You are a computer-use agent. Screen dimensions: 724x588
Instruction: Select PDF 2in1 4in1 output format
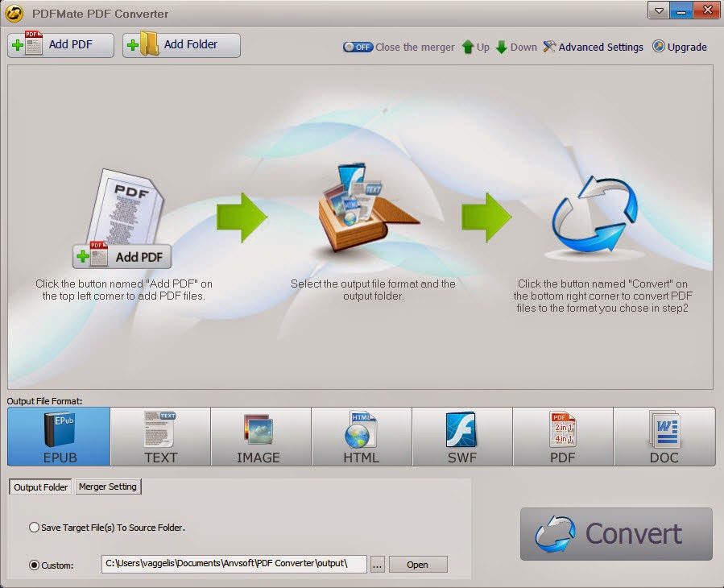563,437
